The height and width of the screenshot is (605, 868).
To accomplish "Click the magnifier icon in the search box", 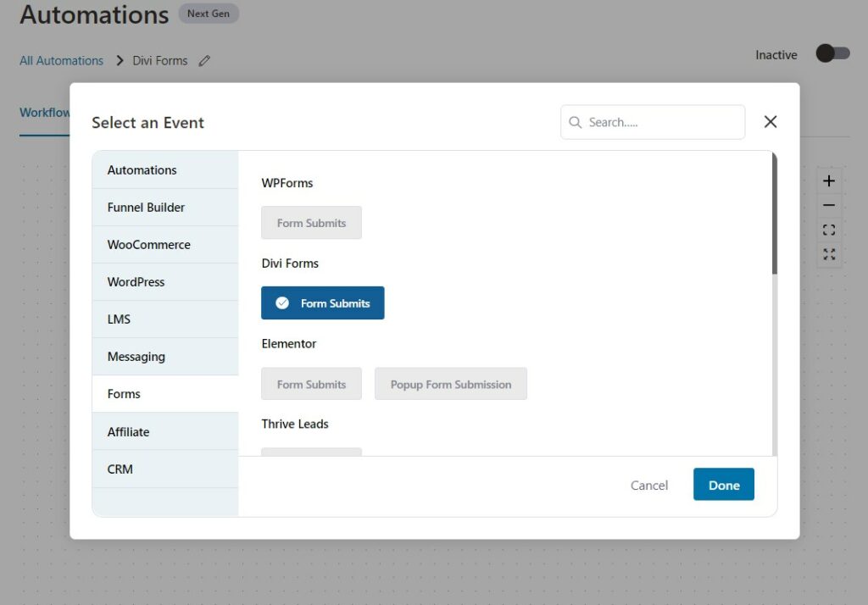I will pyautogui.click(x=576, y=122).
